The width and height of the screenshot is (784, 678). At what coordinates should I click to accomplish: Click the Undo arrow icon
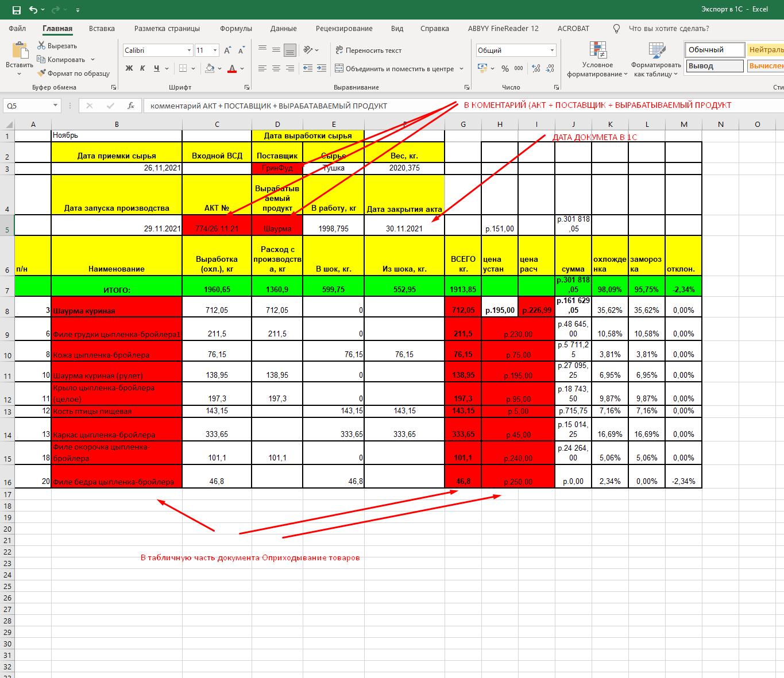tap(33, 10)
